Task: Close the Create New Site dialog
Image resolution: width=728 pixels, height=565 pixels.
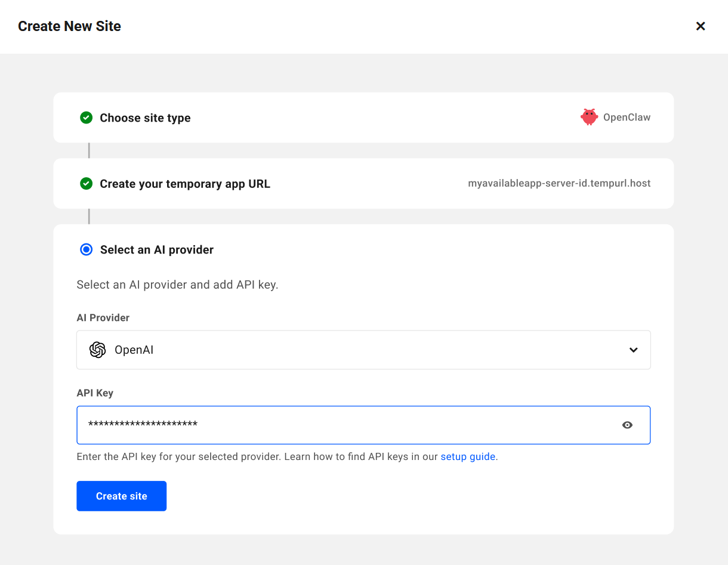Action: coord(701,26)
